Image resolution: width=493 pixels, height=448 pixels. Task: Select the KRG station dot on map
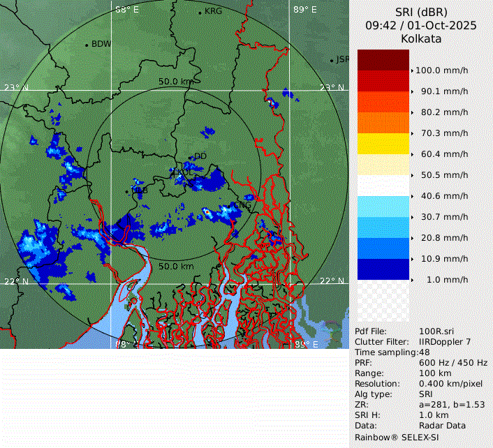tap(200, 13)
